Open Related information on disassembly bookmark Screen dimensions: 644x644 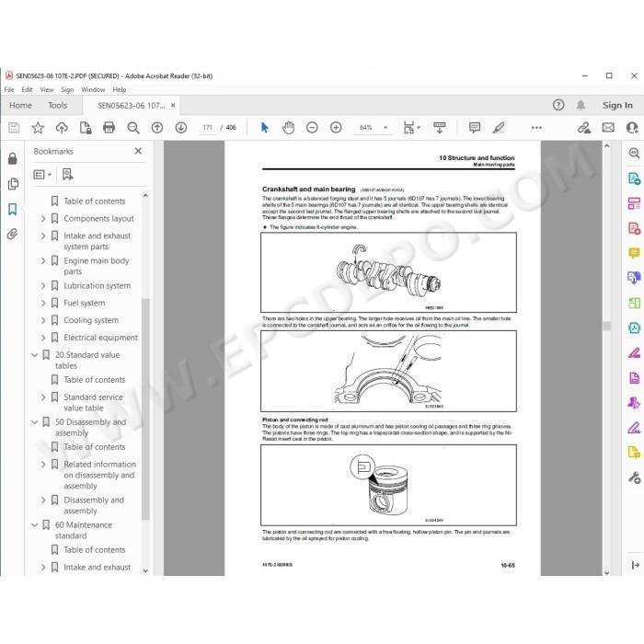point(99,475)
